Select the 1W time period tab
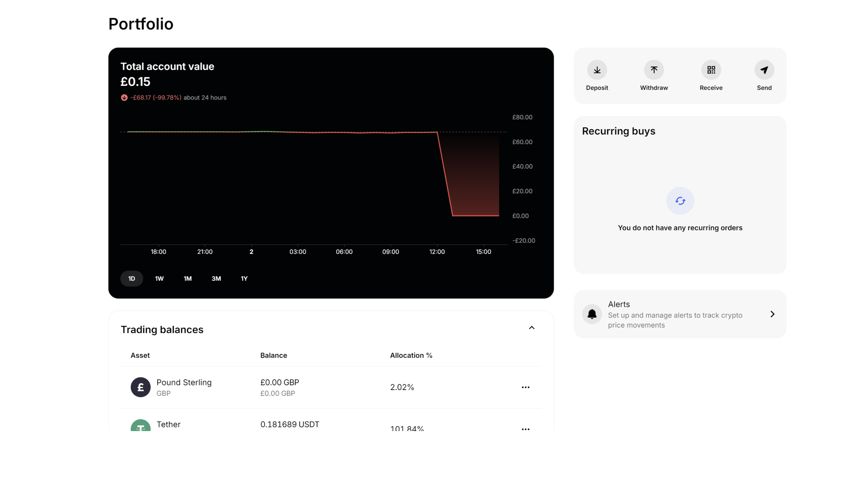This screenshot has width=868, height=488. point(159,278)
